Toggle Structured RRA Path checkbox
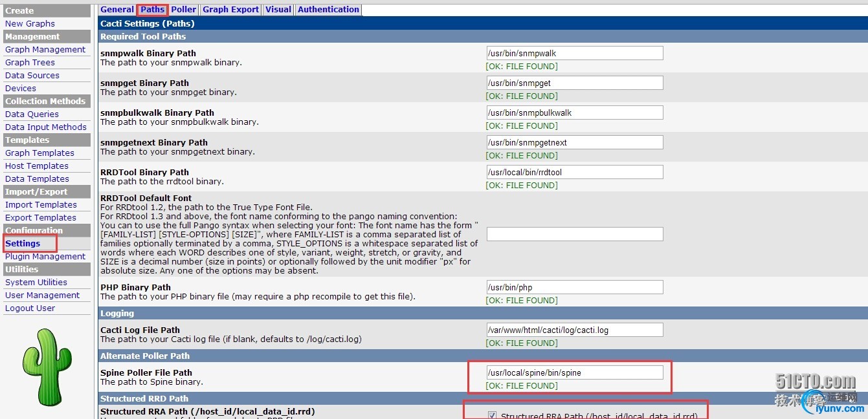Viewport: 868px width, 419px height. (x=493, y=415)
